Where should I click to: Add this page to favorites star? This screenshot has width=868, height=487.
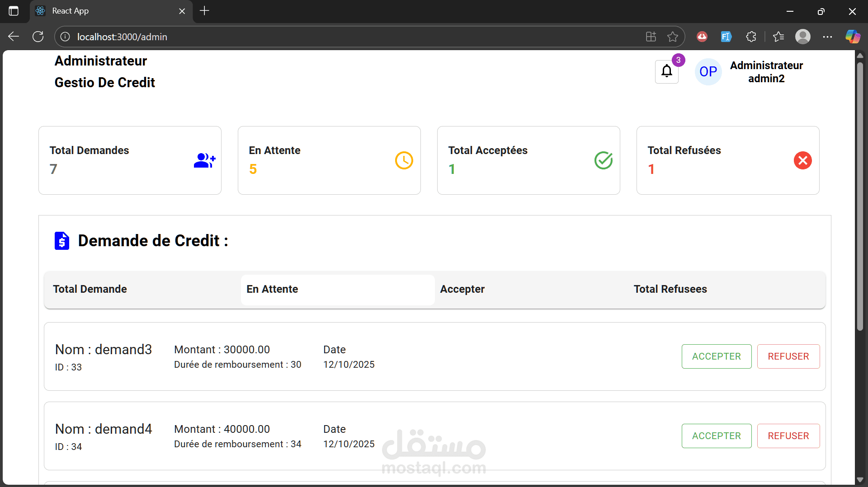click(673, 37)
